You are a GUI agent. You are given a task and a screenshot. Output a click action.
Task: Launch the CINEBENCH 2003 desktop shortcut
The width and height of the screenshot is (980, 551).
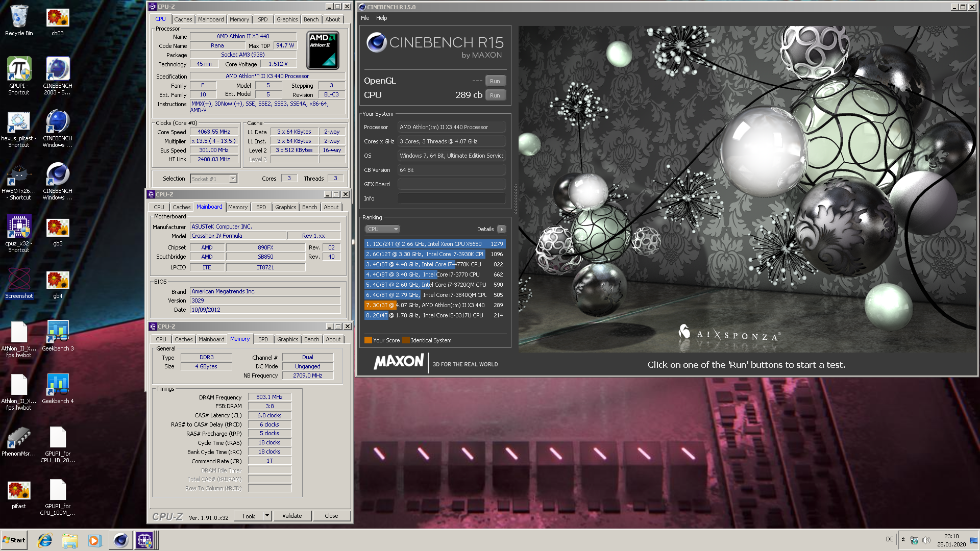point(58,76)
